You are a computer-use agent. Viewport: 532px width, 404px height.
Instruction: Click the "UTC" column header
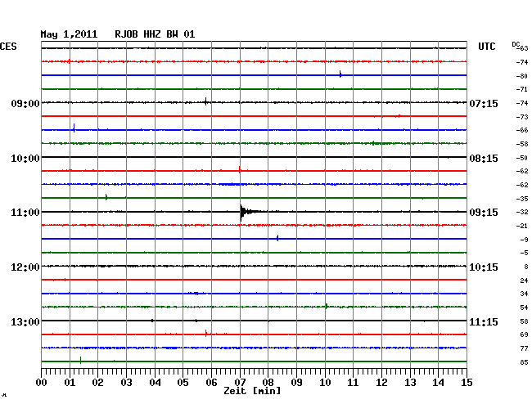(486, 47)
